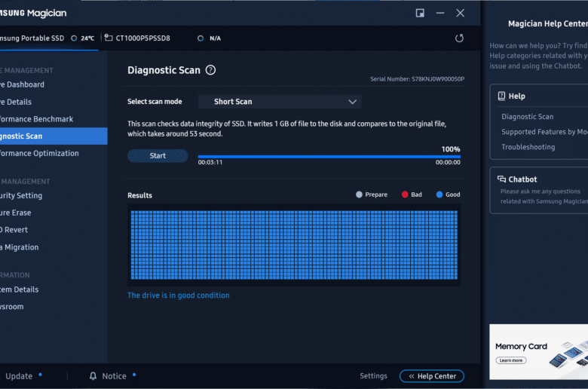The width and height of the screenshot is (588, 389).
Task: Open Data Migration in the sidebar
Action: tap(19, 247)
